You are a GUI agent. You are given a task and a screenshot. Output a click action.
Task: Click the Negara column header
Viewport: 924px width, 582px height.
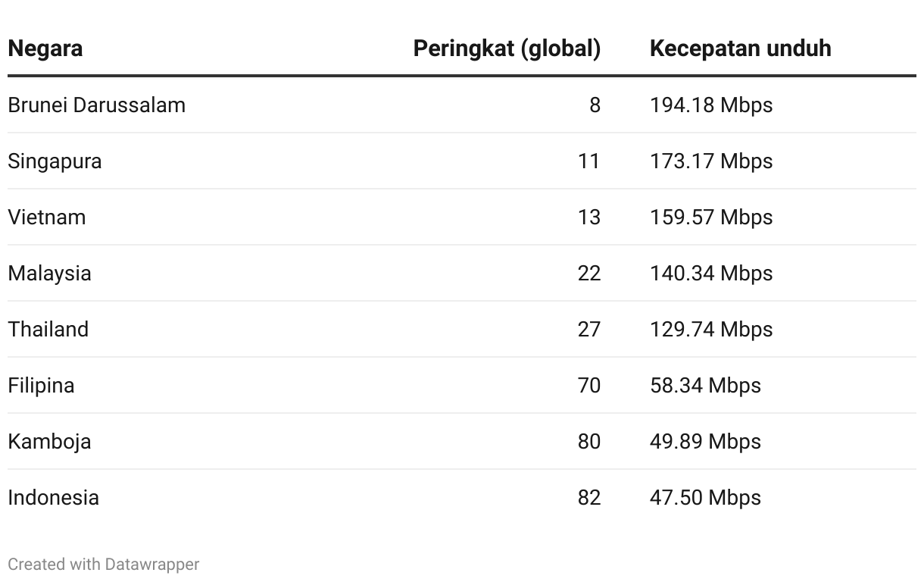pyautogui.click(x=45, y=48)
